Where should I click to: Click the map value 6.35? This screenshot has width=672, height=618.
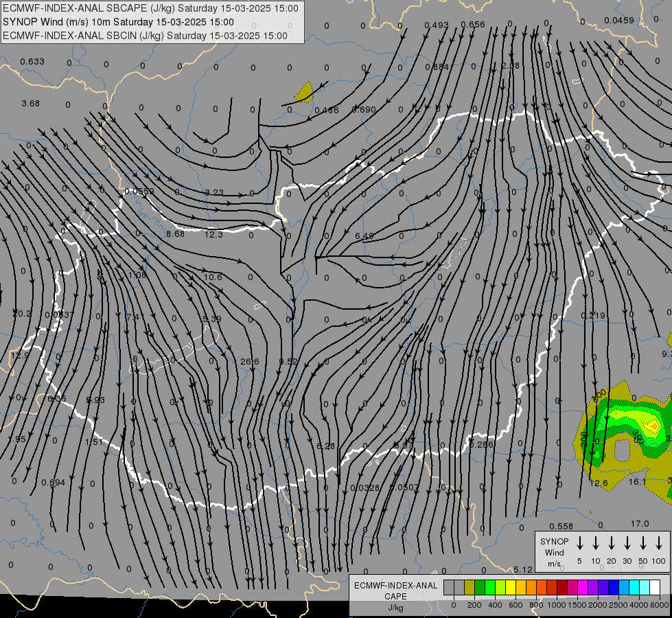56,398
